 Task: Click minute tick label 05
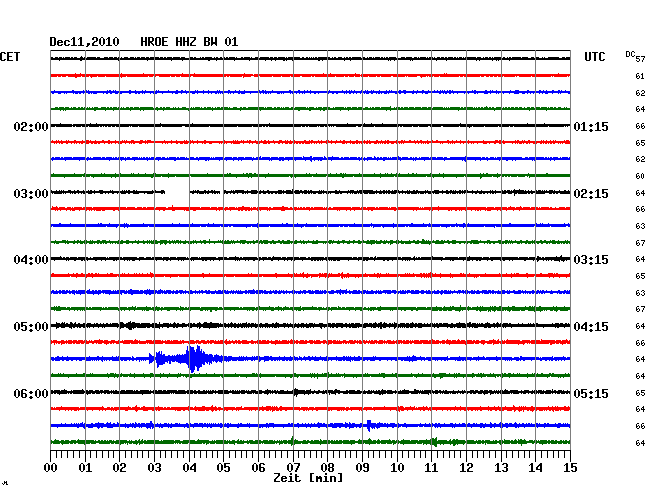[223, 467]
